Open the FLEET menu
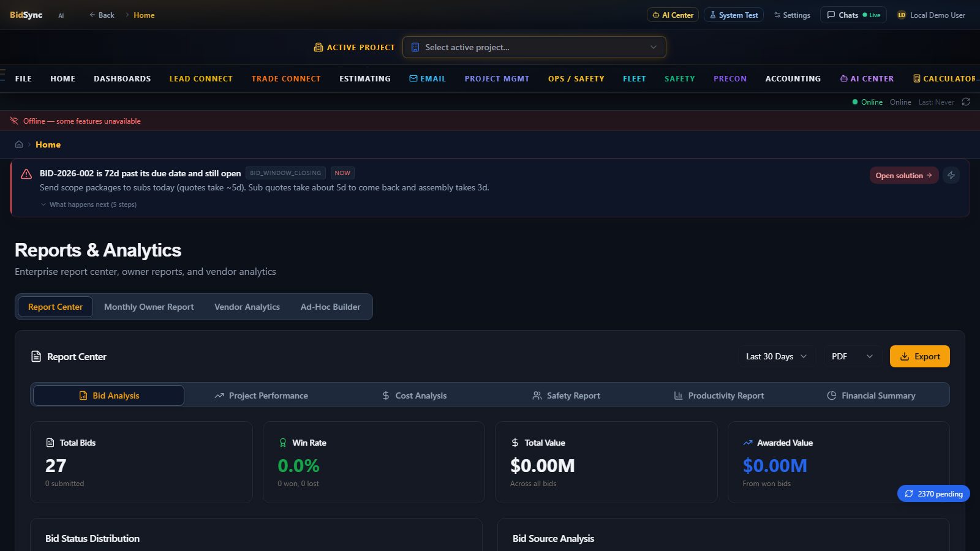The height and width of the screenshot is (551, 980). 635,78
